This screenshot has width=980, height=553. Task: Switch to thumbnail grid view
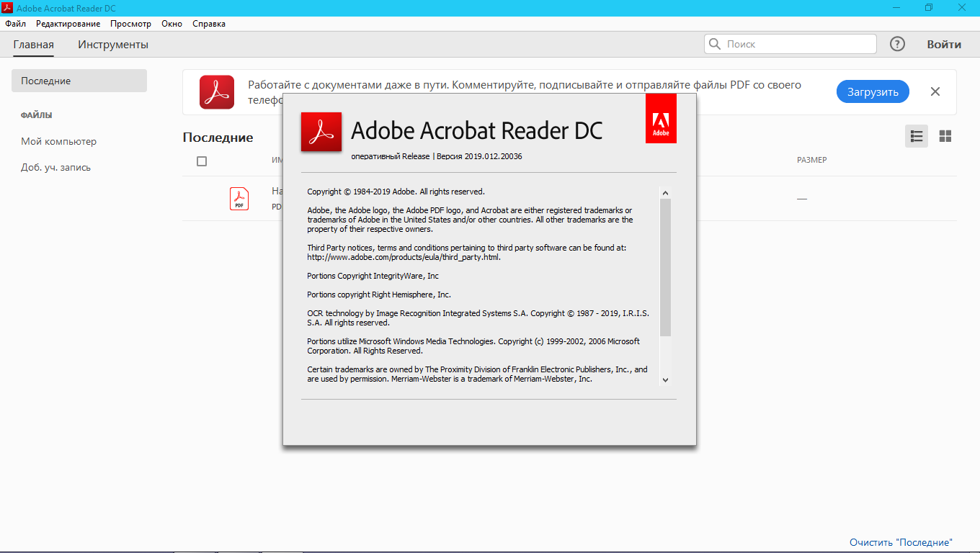tap(945, 135)
